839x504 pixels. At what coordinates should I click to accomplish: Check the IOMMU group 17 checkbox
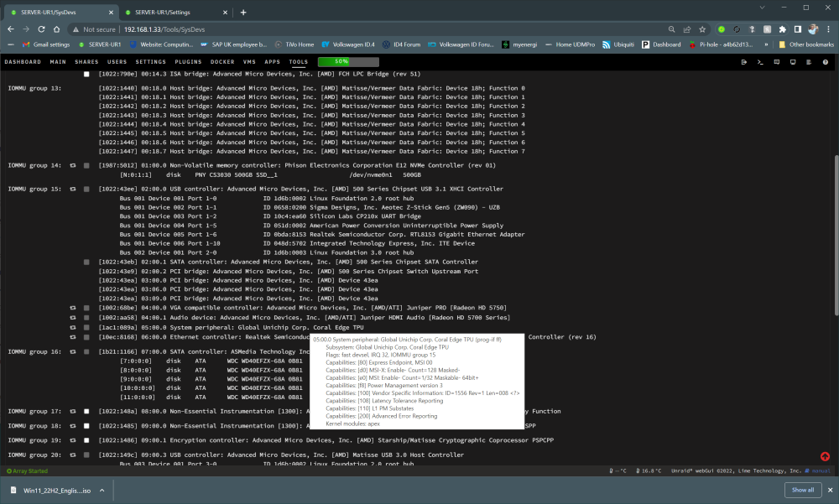[x=86, y=412]
